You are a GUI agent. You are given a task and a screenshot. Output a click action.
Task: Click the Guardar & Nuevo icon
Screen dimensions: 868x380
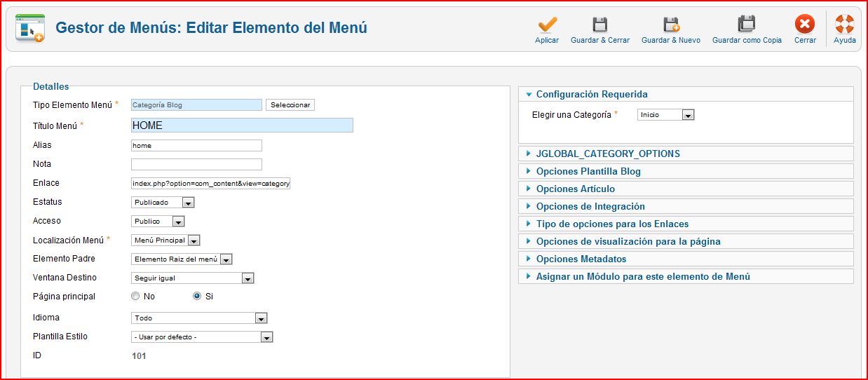point(671,25)
